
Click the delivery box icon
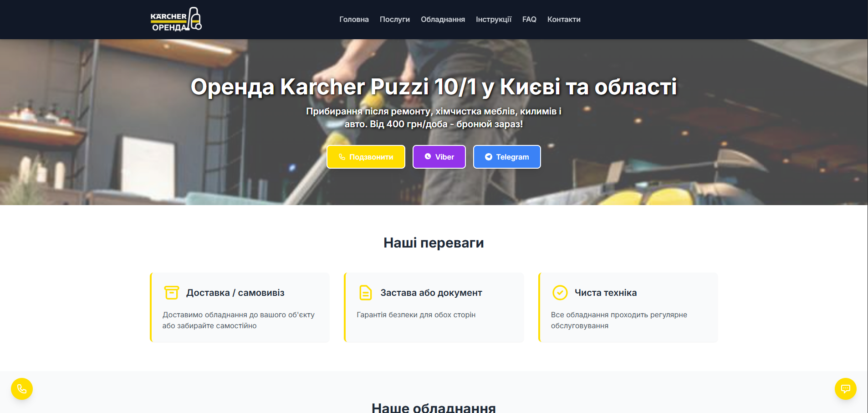coord(172,293)
